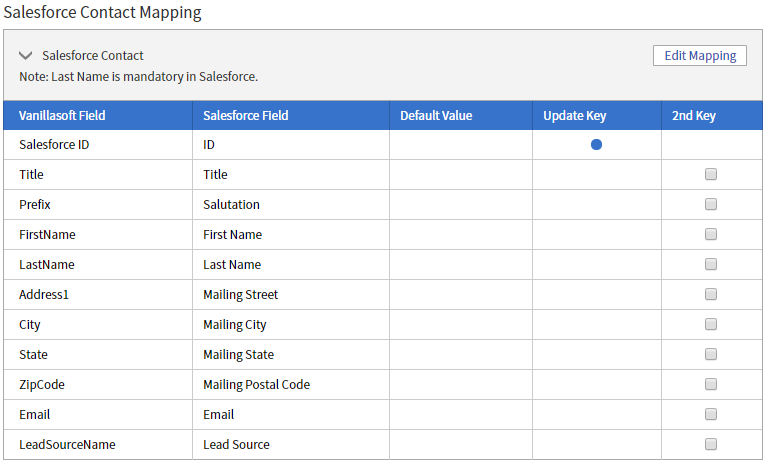Select the FirstName Vanillasoft cell
The height and width of the screenshot is (466, 768).
[98, 234]
